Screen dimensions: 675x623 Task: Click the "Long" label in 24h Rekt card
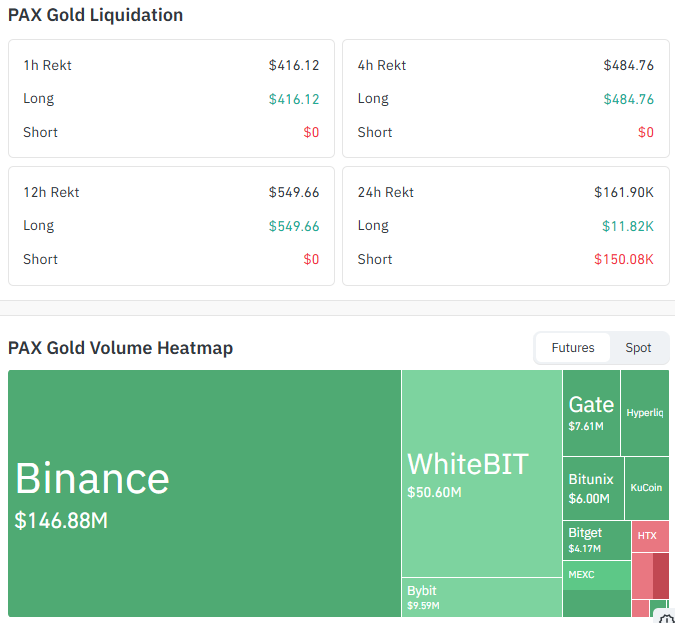[x=373, y=226]
